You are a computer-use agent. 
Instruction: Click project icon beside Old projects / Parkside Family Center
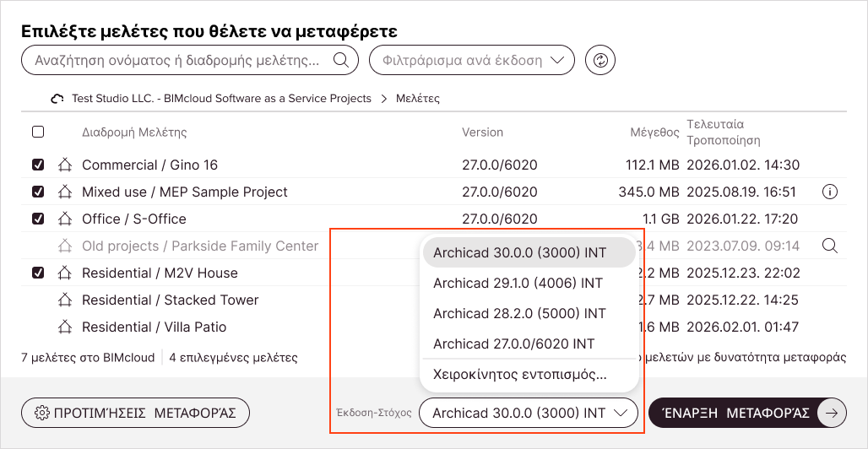pyautogui.click(x=65, y=246)
